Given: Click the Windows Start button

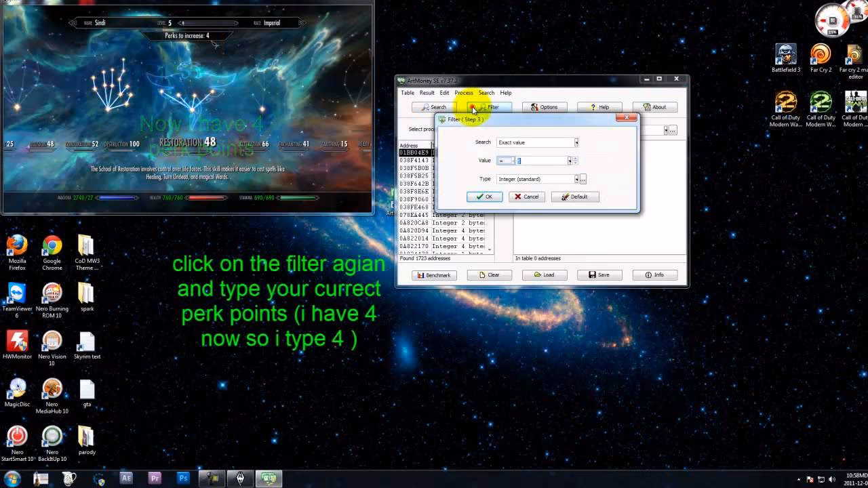Looking at the screenshot, I should (12, 479).
